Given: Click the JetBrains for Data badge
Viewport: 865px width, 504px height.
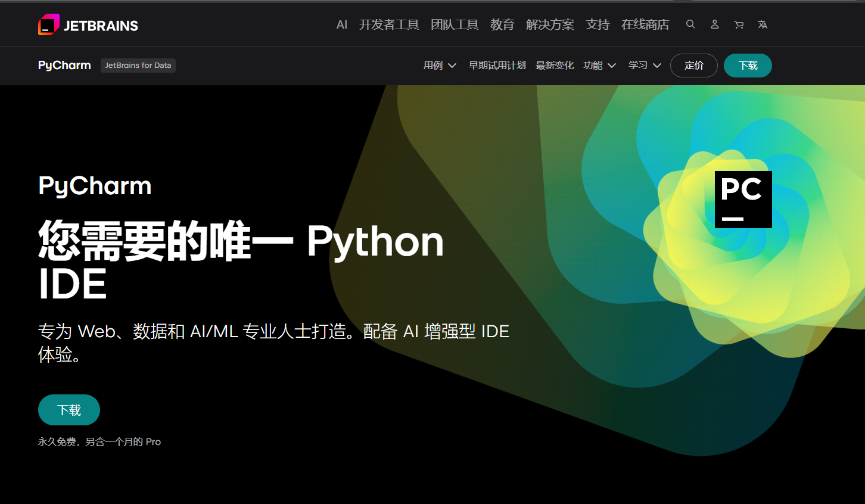Looking at the screenshot, I should coord(138,66).
